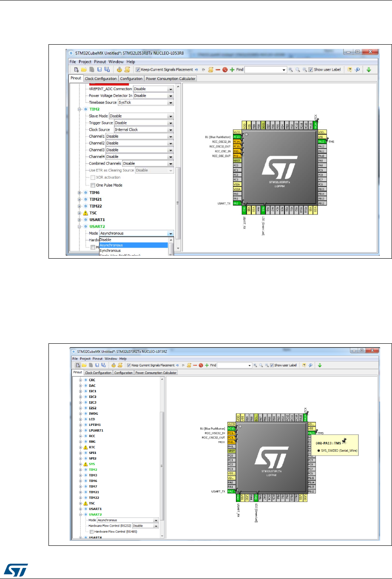Click red stop-circle icon in L053R8 window toolbar

point(225,69)
